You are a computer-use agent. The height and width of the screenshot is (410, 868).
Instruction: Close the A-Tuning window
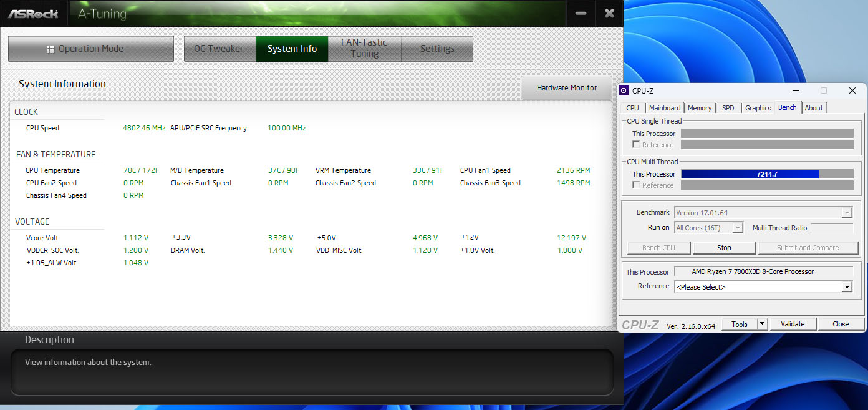[609, 13]
